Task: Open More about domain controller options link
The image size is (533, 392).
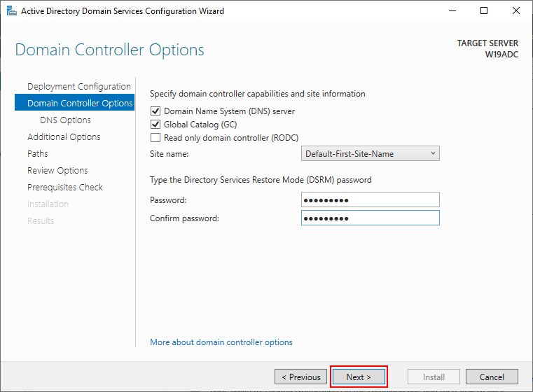Action: point(221,342)
